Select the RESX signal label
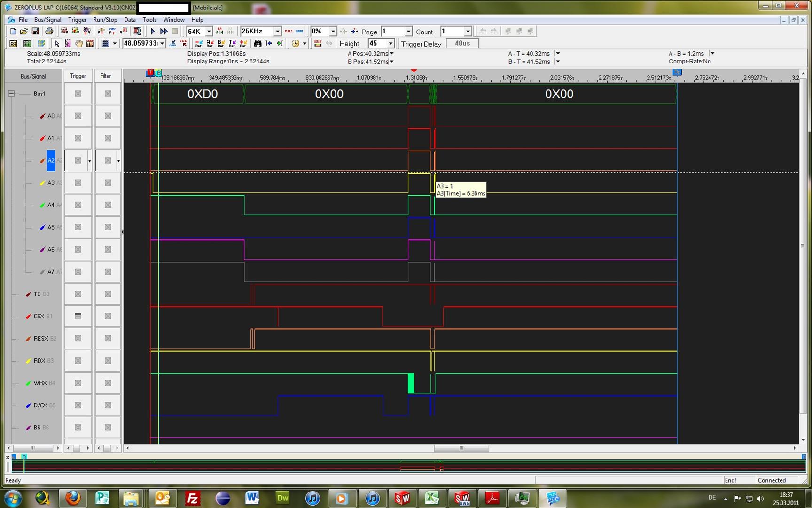Viewport: 812px width, 508px height. click(40, 338)
